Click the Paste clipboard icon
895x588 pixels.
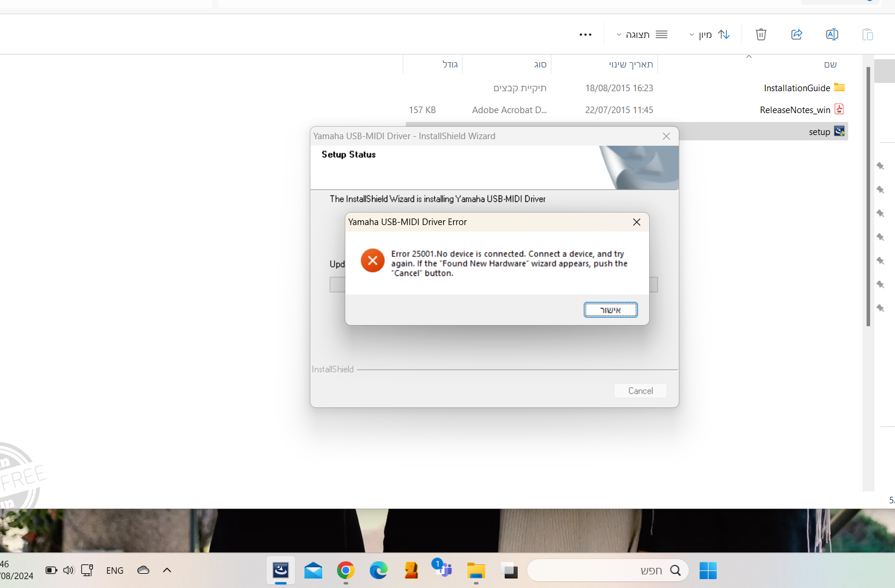pos(868,35)
